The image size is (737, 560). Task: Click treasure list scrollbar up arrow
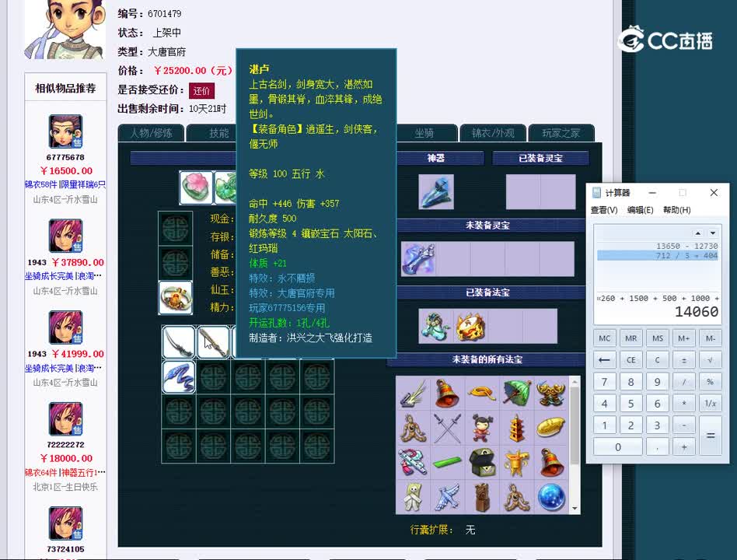click(575, 381)
